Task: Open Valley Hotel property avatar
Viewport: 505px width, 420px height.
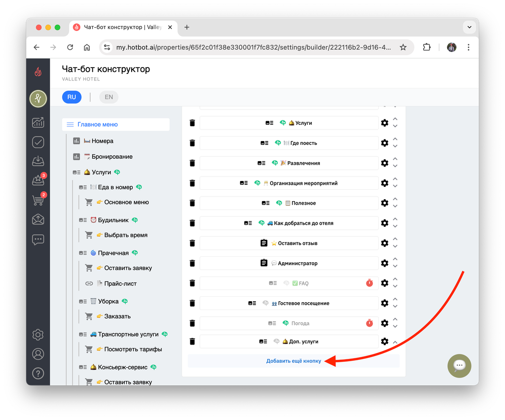Action: (38, 99)
